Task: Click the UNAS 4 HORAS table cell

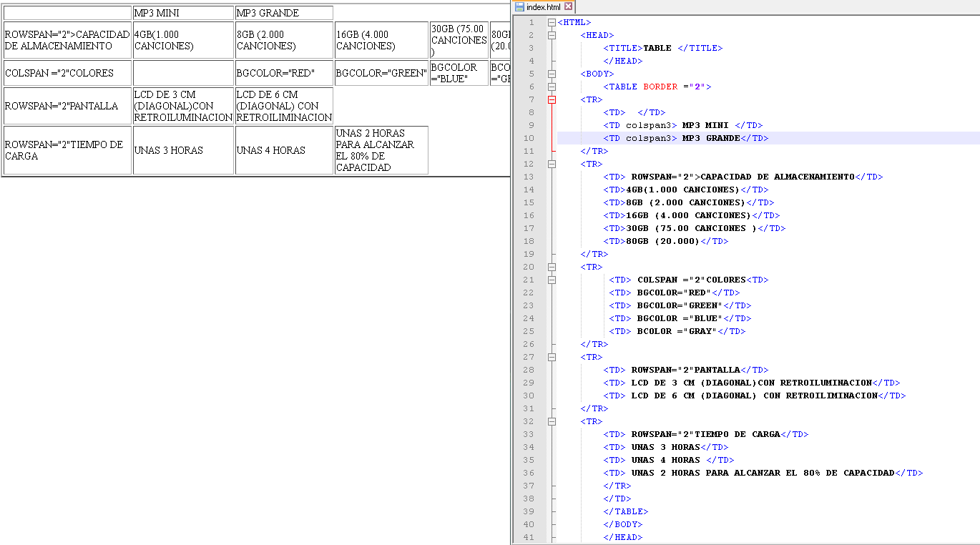Action: 284,150
